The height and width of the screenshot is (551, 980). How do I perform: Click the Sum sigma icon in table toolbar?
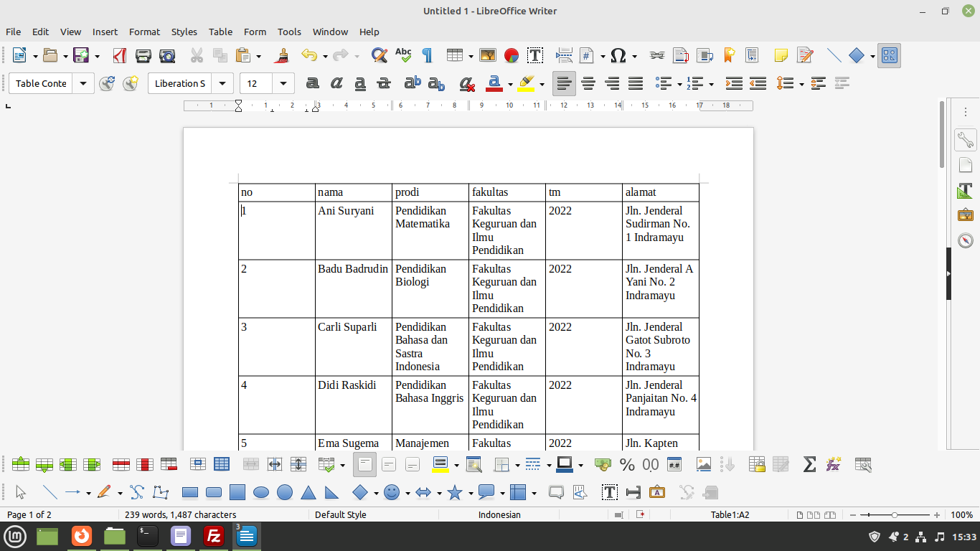tap(809, 464)
